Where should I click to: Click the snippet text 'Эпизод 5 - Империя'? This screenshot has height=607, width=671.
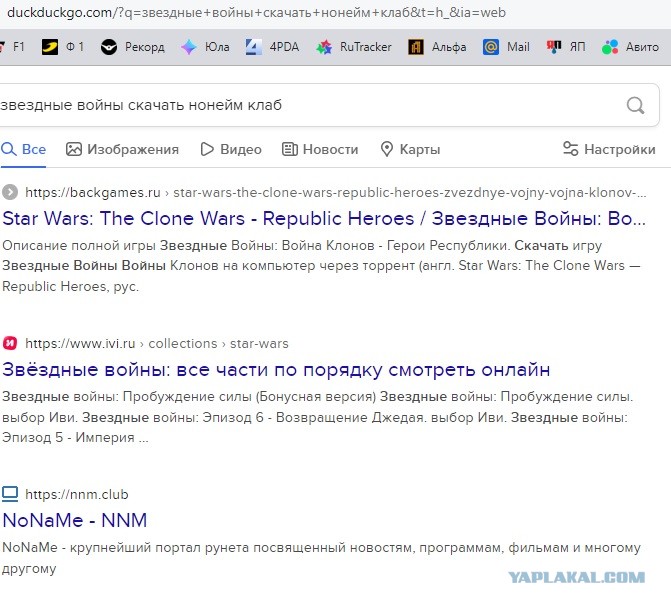point(68,437)
